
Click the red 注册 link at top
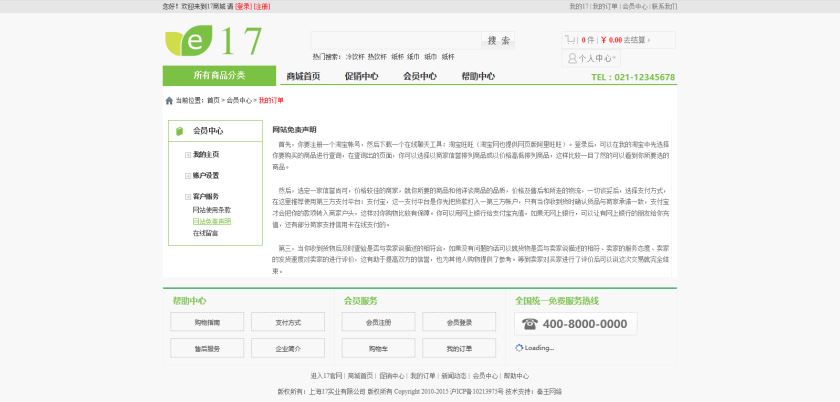click(262, 6)
